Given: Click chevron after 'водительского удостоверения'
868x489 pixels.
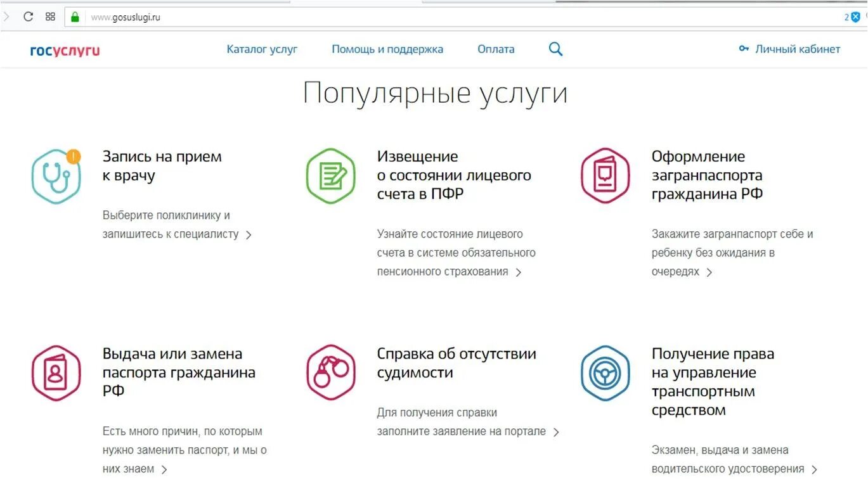Looking at the screenshot, I should click(814, 470).
